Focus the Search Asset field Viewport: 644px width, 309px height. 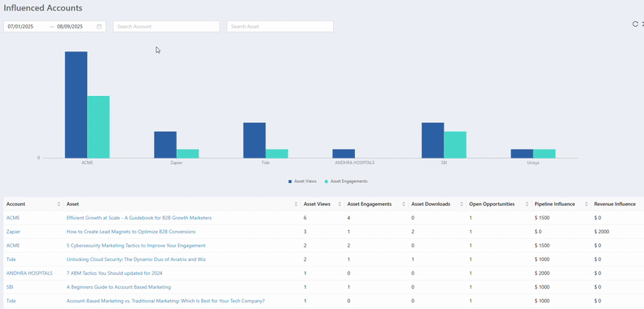click(280, 26)
